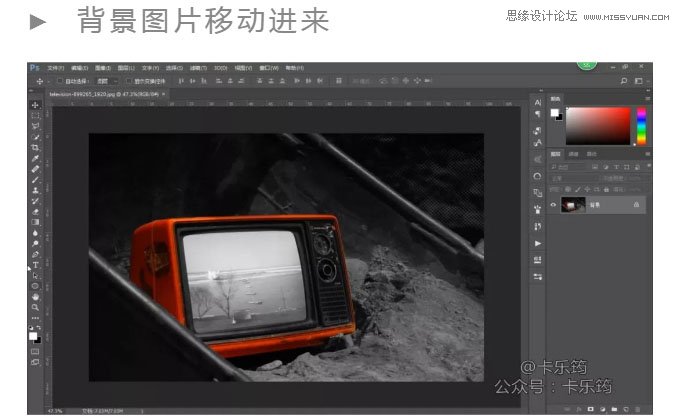Select the Zoom tool

(x=36, y=307)
